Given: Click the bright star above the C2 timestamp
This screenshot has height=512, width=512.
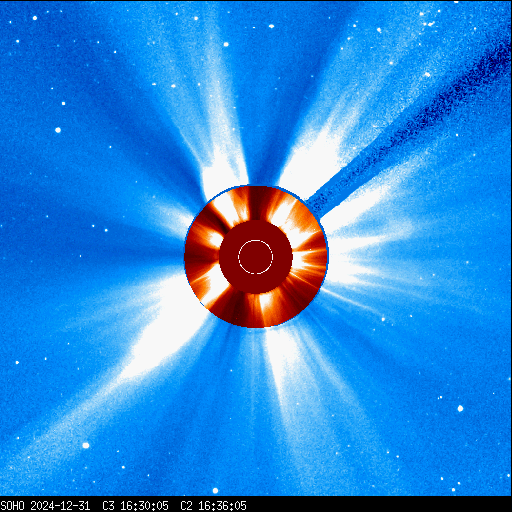Looking at the screenshot, I should (215, 491).
